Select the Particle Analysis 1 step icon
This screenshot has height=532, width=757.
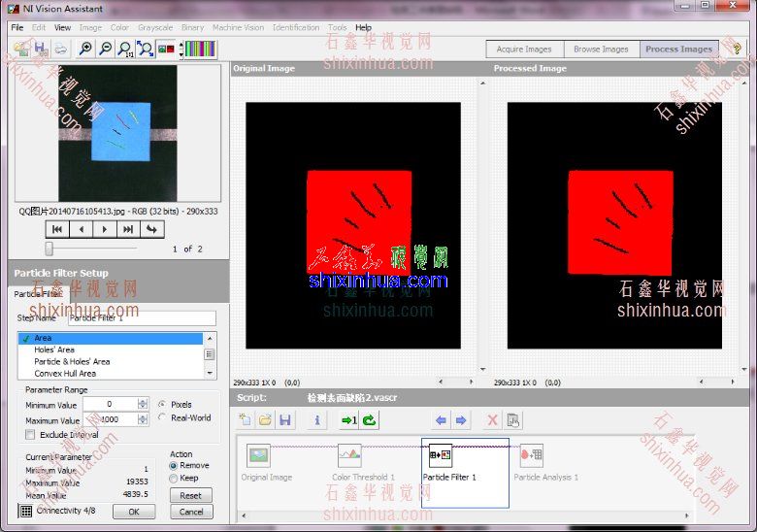(532, 455)
